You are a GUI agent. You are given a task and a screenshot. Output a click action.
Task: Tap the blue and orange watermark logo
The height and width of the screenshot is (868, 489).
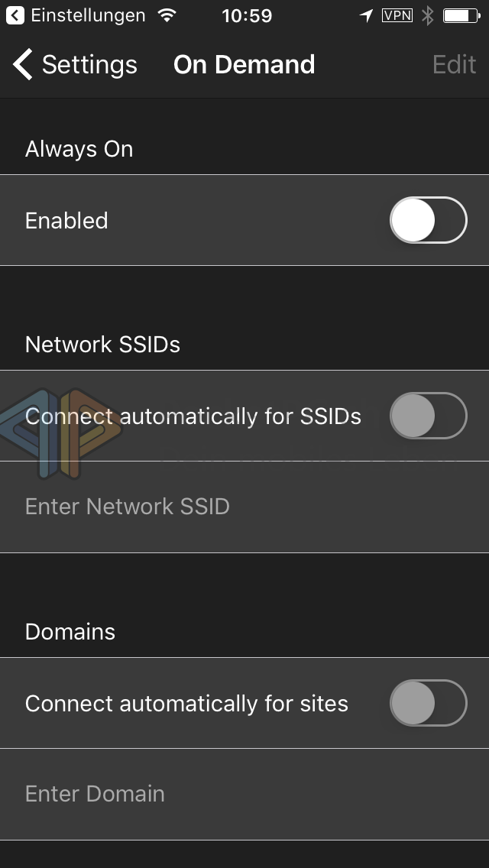coord(63,432)
